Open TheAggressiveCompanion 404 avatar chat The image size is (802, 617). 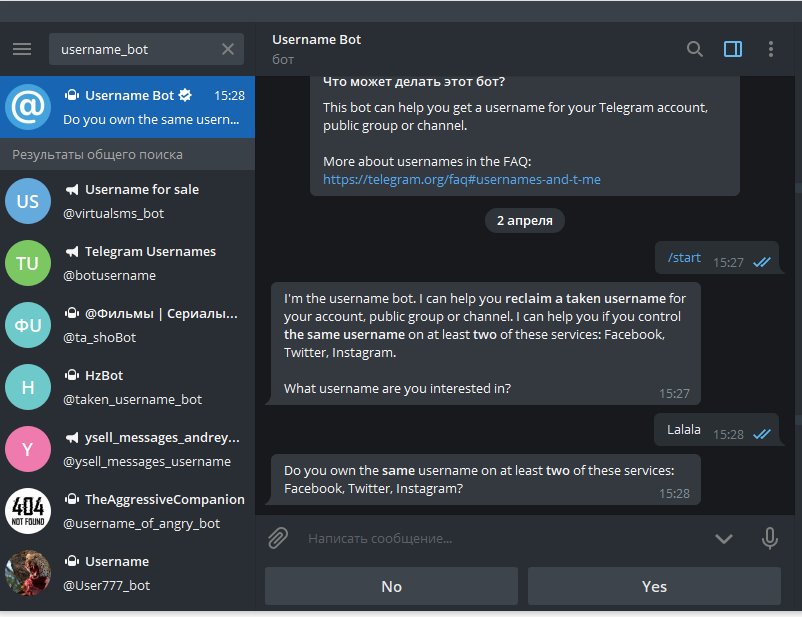[28, 511]
